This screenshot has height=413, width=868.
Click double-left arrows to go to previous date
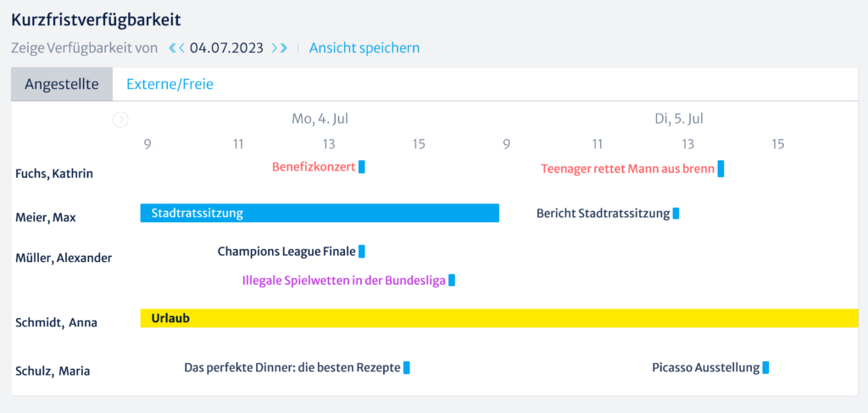(x=176, y=48)
